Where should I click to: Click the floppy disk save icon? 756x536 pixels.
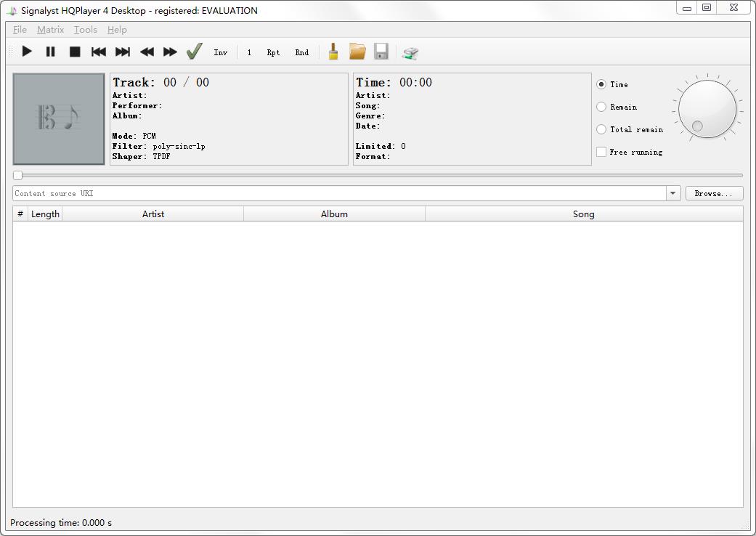click(381, 52)
